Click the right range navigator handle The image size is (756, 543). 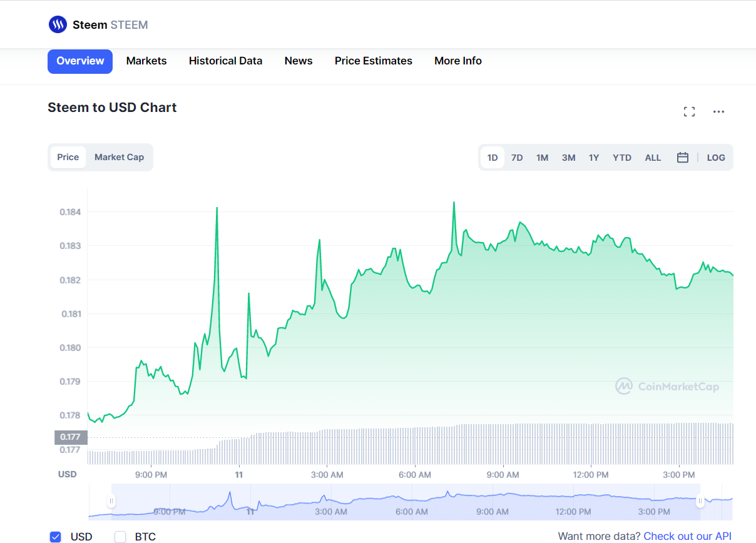pos(700,500)
